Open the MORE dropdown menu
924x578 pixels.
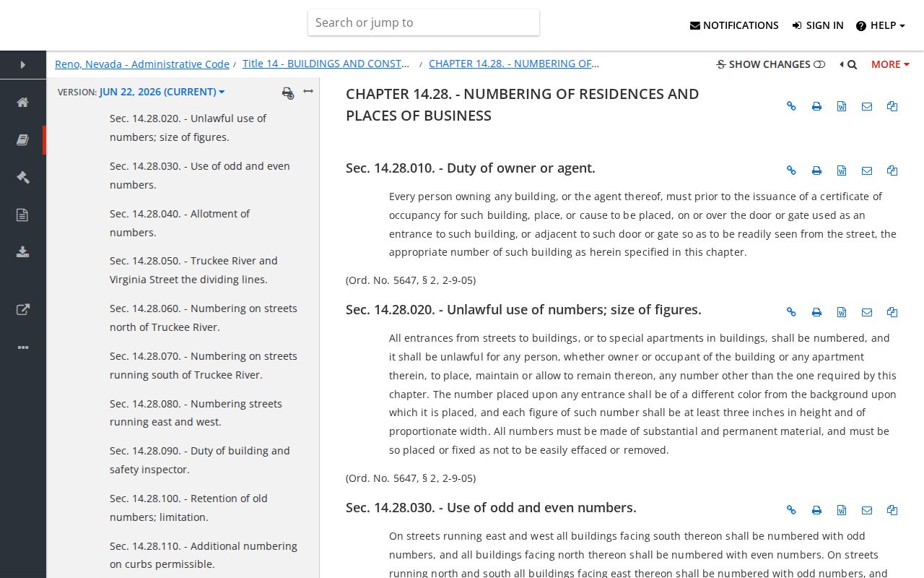890,64
